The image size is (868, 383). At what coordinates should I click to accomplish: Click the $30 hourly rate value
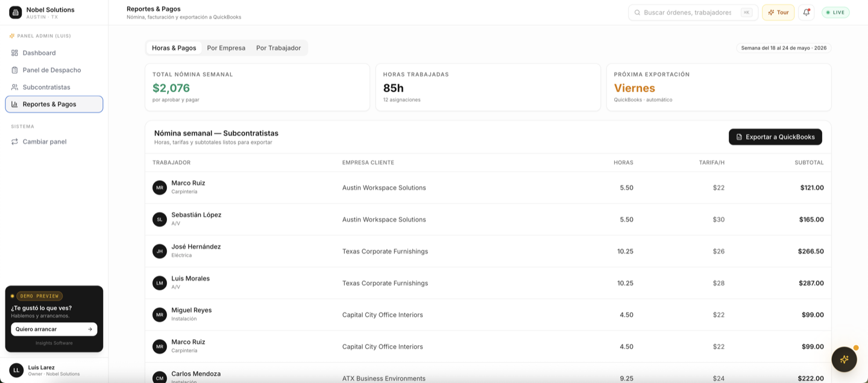coord(719,219)
